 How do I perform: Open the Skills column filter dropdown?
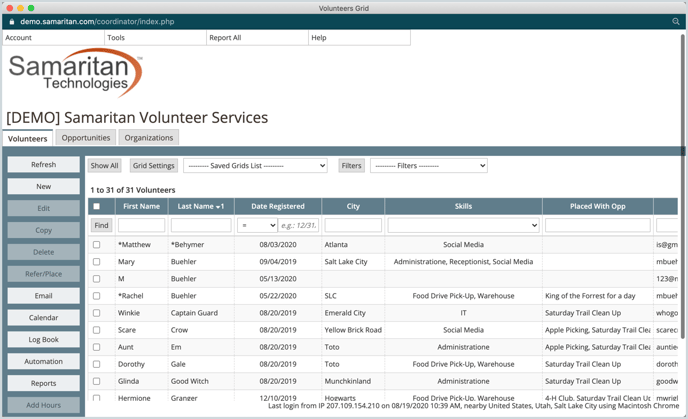click(463, 226)
